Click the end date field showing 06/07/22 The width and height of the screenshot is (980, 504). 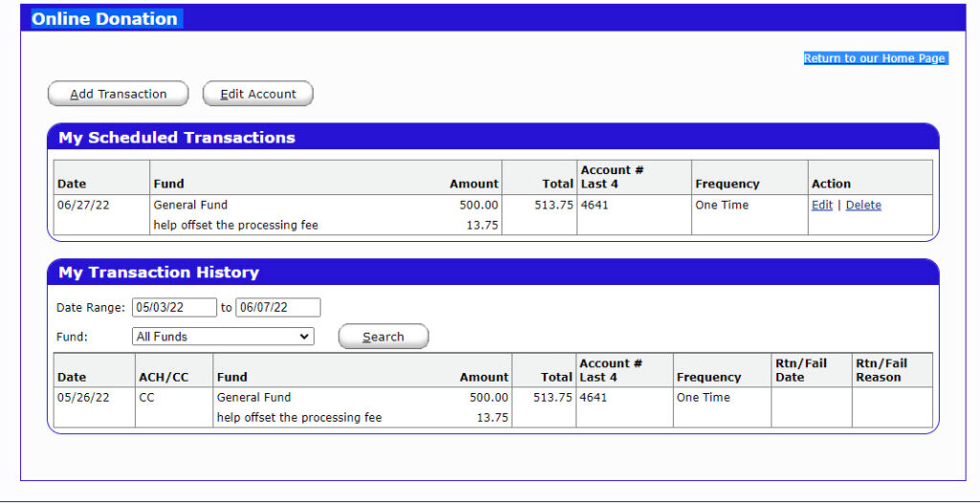(278, 308)
